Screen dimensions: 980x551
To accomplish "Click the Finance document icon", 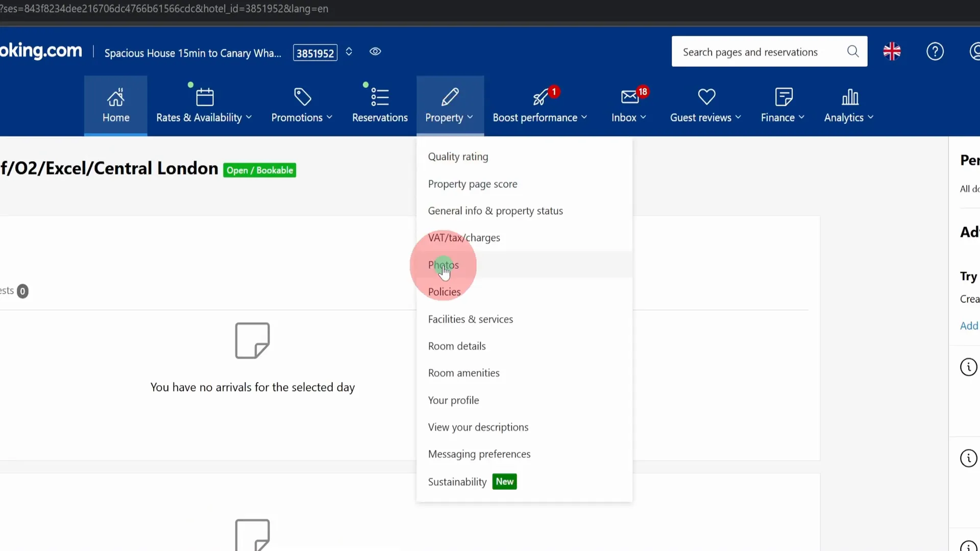I will click(x=783, y=97).
